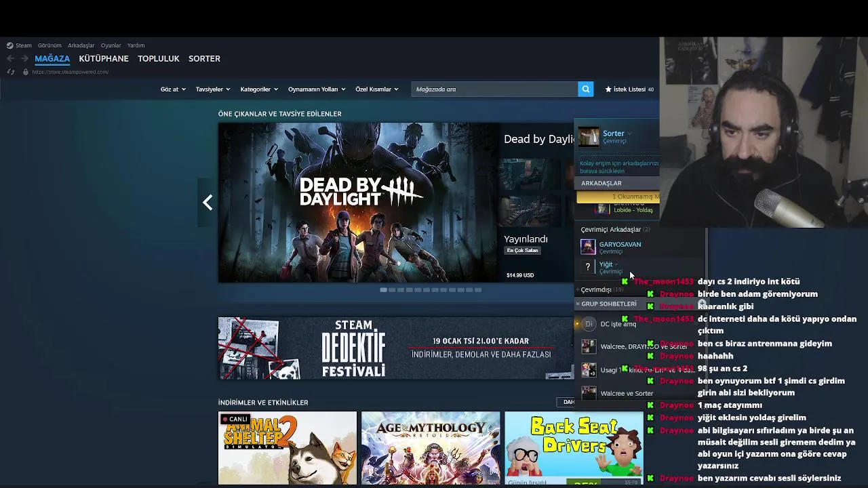Click the CANLI live badge on Animal Shelter
868x488 pixels.
[x=235, y=419]
